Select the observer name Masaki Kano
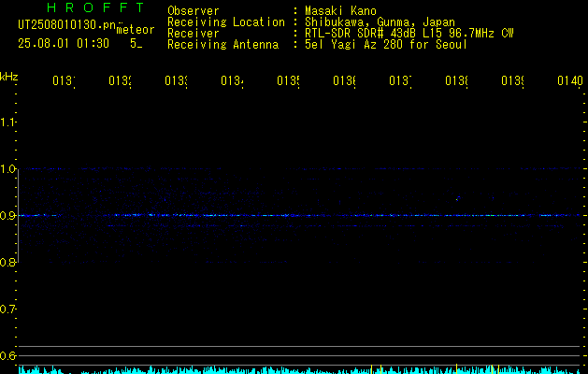588x374 pixels. [340, 11]
